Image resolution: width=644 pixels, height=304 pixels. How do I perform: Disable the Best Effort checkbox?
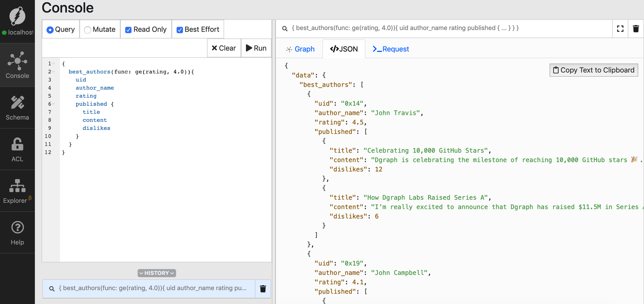click(180, 30)
